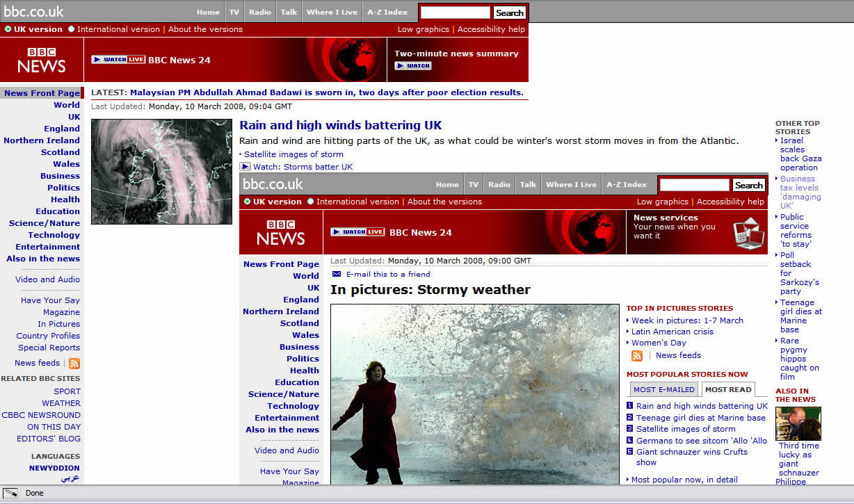Open CBBC NEWSROUND related site link
Viewport: 854px width, 504px height.
click(x=41, y=415)
